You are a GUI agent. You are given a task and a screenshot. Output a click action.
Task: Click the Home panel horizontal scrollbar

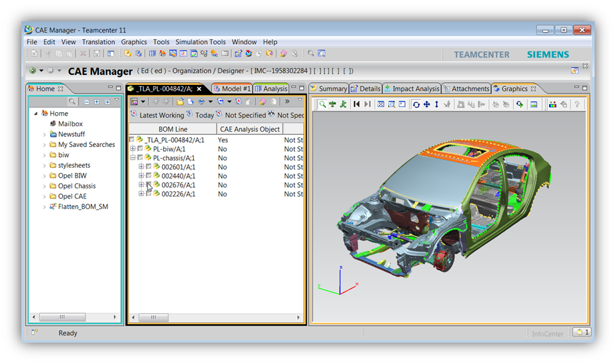click(61, 317)
